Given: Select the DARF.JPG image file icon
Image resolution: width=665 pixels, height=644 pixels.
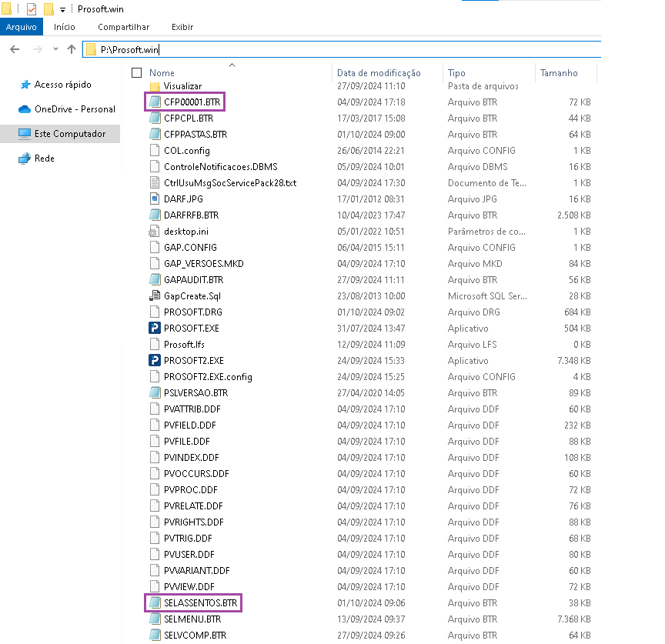Looking at the screenshot, I should pyautogui.click(x=155, y=199).
